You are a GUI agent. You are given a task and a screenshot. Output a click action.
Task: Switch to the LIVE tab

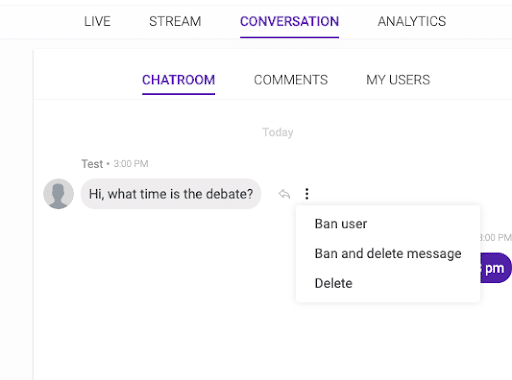click(97, 21)
